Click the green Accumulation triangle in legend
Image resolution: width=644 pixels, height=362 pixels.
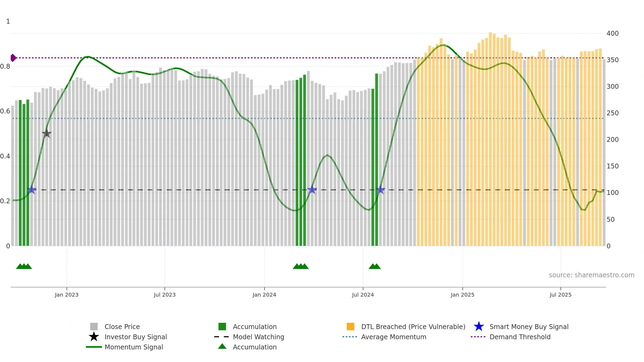click(222, 346)
